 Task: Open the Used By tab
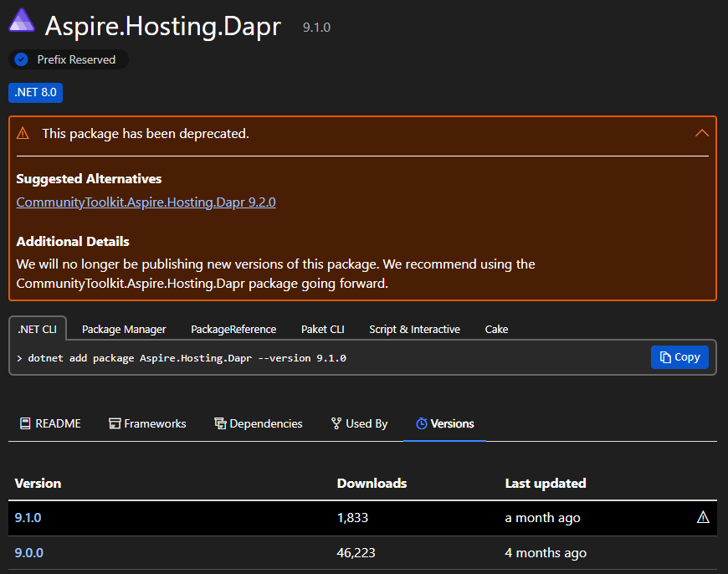pos(359,423)
